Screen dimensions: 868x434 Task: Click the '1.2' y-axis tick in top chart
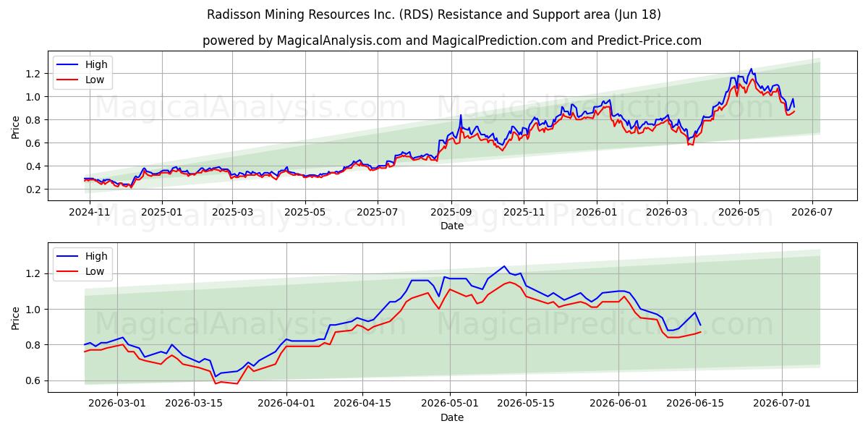(35, 74)
